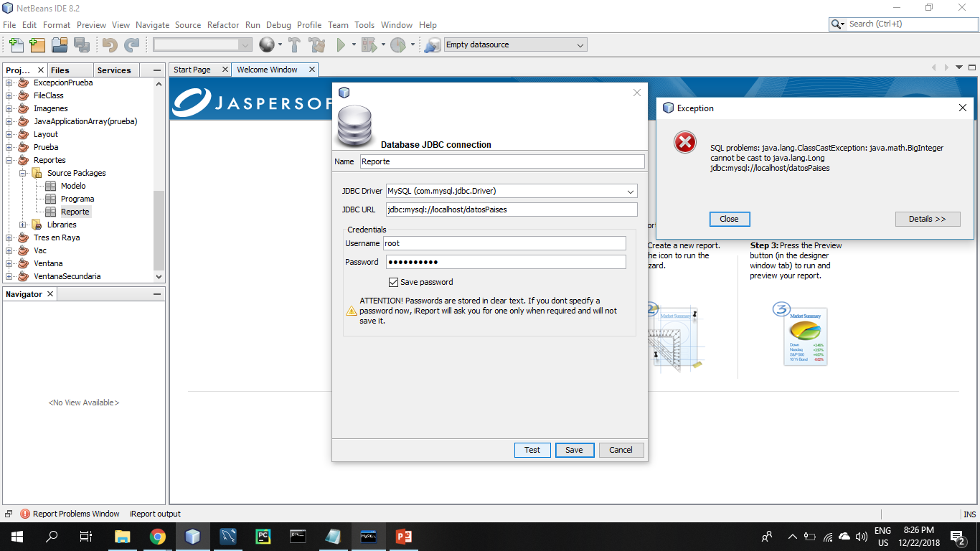Open File Explorer from the taskbar
Screen dimensions: 980x551
123,537
